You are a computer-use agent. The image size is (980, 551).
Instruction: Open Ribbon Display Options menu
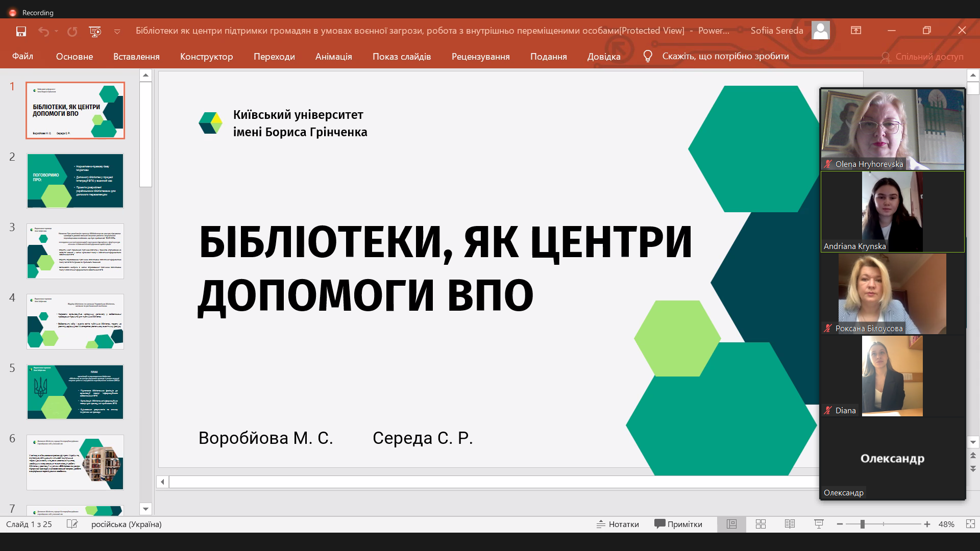coord(856,31)
